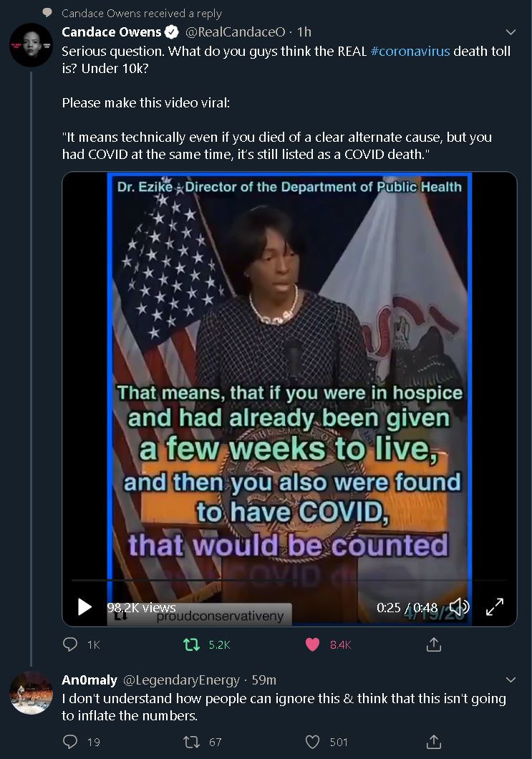Unlike the tweet with 8.4K likes

pyautogui.click(x=313, y=644)
